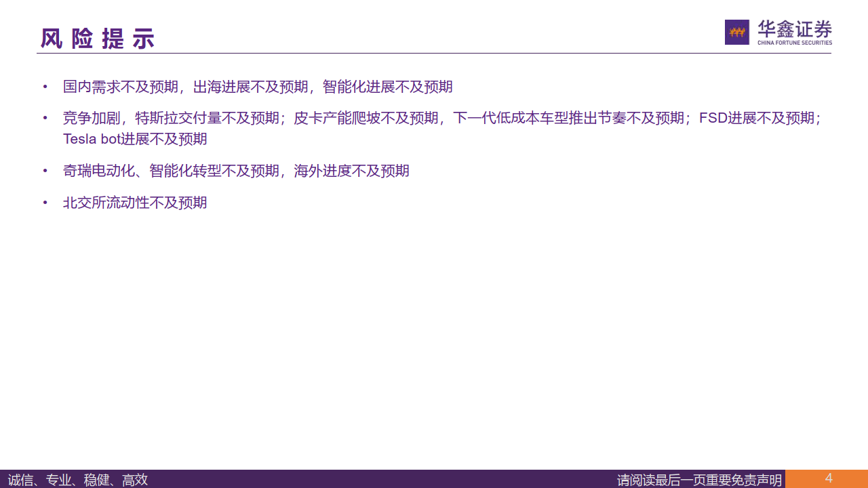868x488 pixels.
Task: Click the 华鑫证券 company name text
Action: tap(795, 28)
